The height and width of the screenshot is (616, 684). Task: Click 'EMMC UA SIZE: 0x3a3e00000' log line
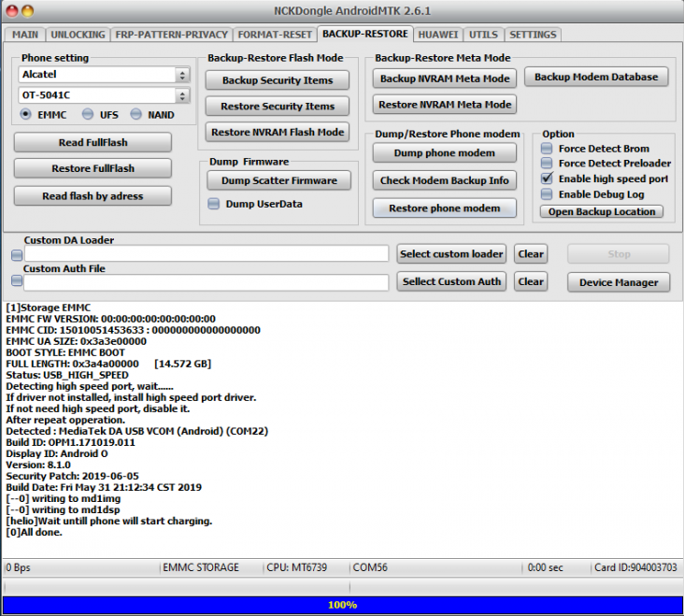(77, 341)
